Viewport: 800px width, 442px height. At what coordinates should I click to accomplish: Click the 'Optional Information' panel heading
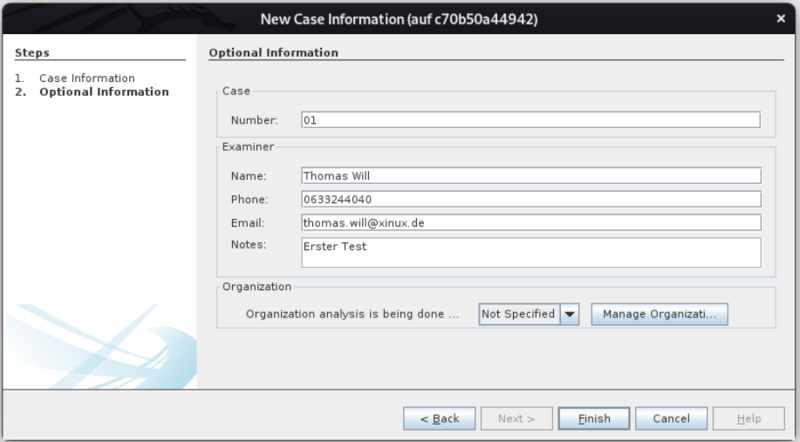(273, 52)
